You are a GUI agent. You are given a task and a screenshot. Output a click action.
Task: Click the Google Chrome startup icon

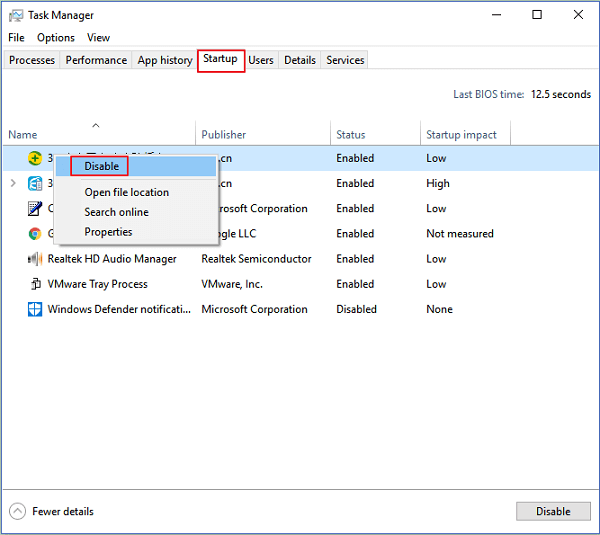(x=35, y=234)
